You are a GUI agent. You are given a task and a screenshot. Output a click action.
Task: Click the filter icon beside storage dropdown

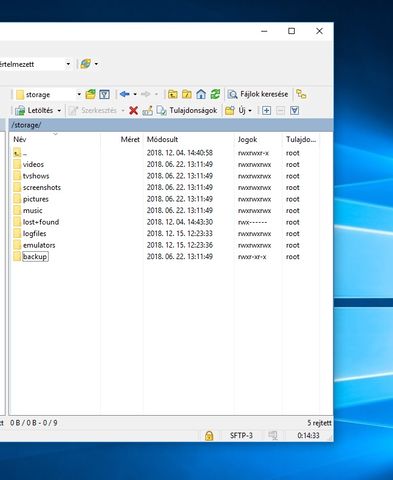104,94
